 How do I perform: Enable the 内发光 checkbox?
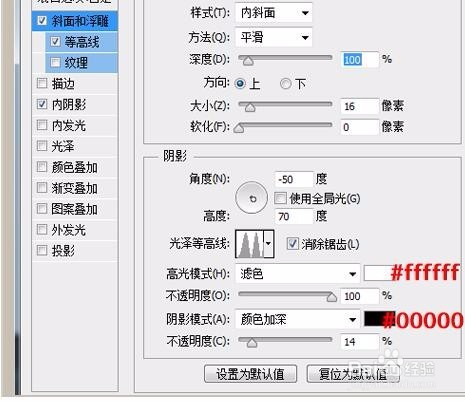click(x=42, y=125)
